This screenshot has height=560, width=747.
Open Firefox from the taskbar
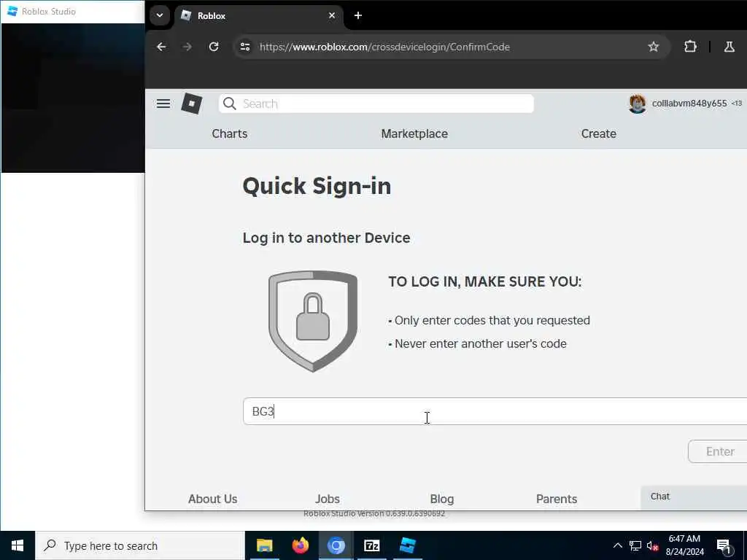tap(300, 545)
